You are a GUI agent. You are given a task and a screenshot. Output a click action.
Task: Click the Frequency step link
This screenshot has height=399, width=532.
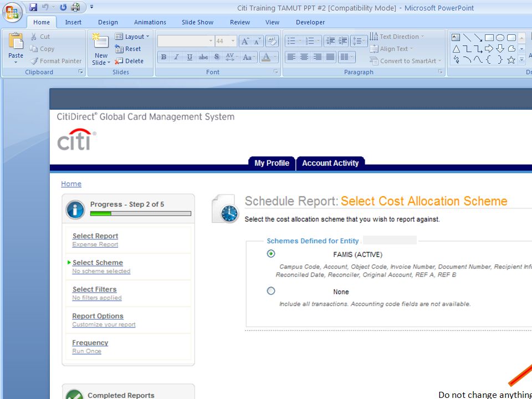coord(90,342)
